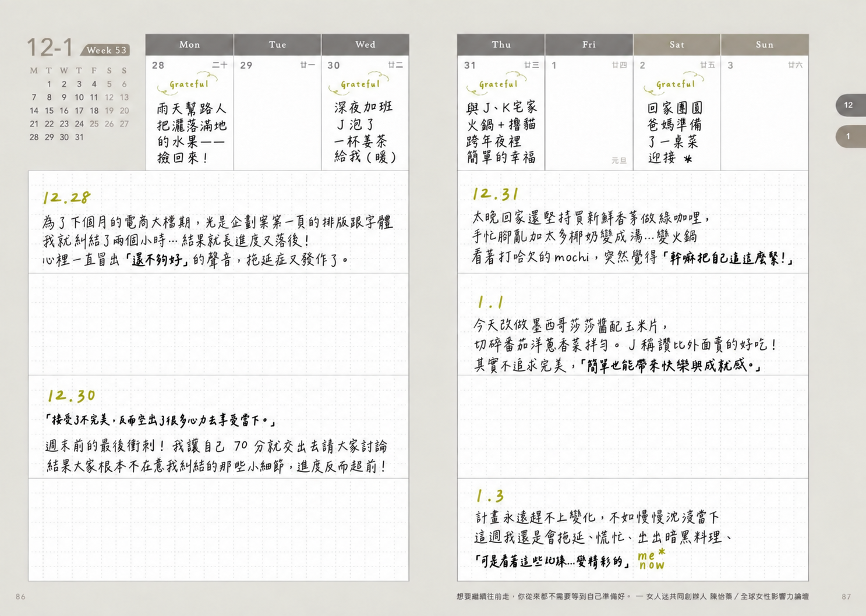Click the handwritten 1.3 date heading

490,496
